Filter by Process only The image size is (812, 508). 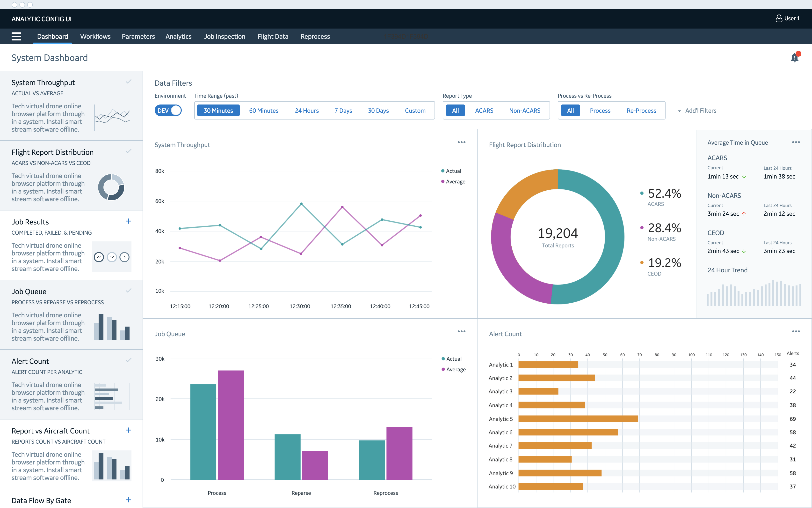(600, 111)
